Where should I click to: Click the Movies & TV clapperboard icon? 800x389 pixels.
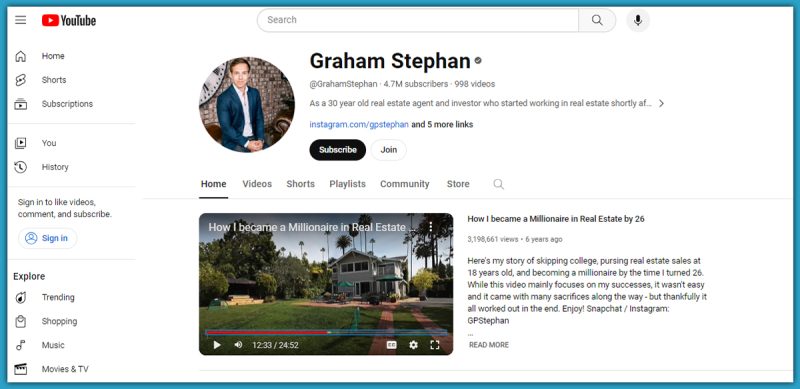(20, 369)
